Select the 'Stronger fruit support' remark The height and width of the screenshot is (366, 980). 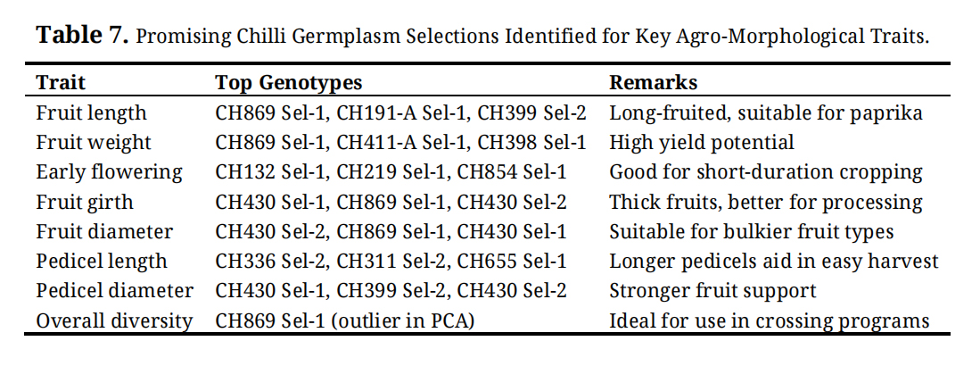click(712, 291)
